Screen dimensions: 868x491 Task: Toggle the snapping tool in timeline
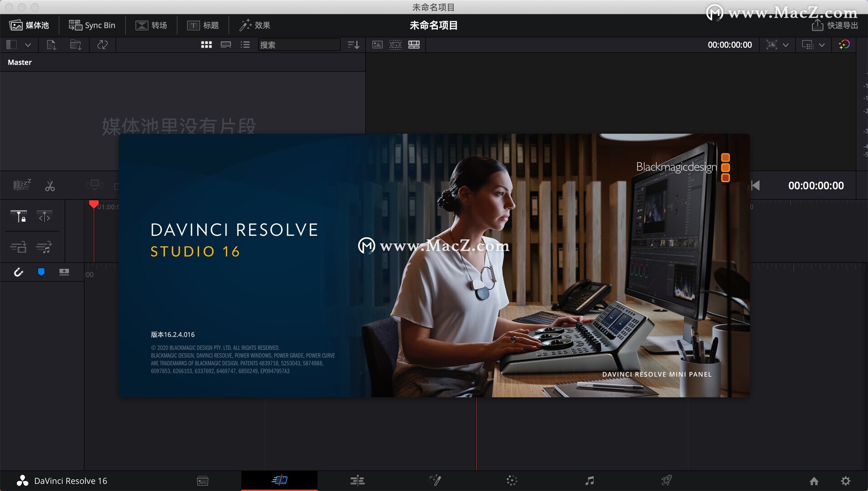(18, 272)
